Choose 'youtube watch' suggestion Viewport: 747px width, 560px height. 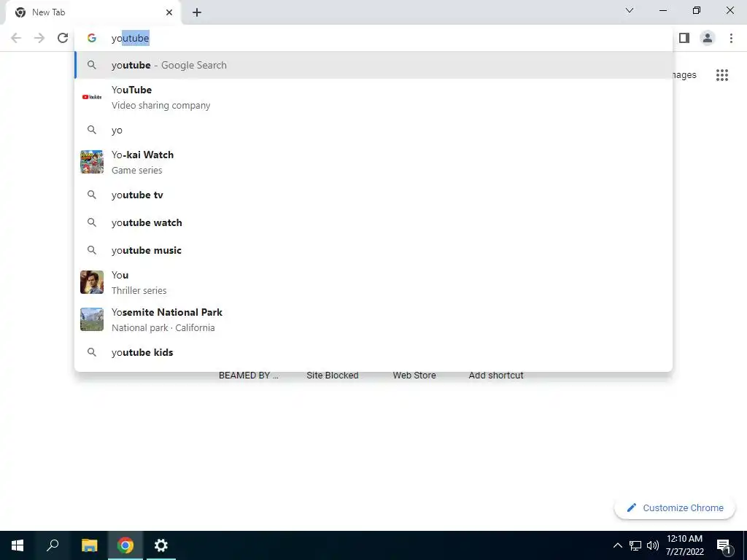pyautogui.click(x=373, y=222)
